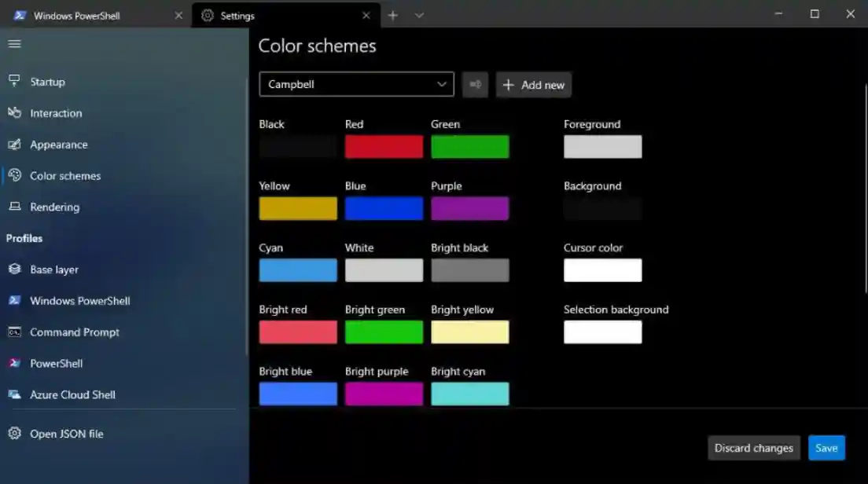Minimize the Terminal window
Viewport: 868px width, 484px height.
779,14
